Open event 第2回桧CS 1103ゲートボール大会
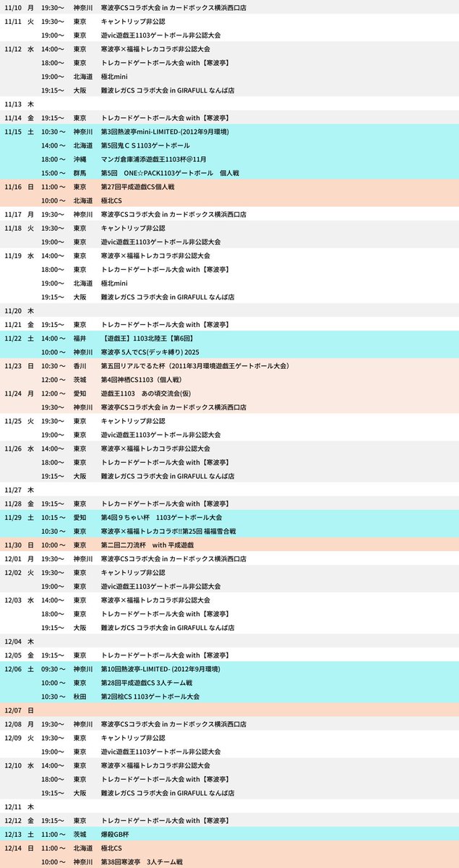This screenshot has height=868, width=459. pos(150,697)
